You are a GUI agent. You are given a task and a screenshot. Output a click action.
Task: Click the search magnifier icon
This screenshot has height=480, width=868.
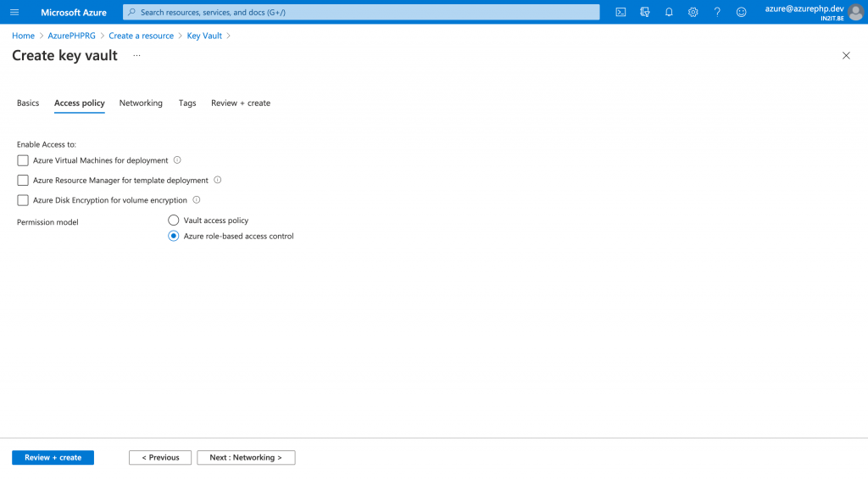pos(131,12)
